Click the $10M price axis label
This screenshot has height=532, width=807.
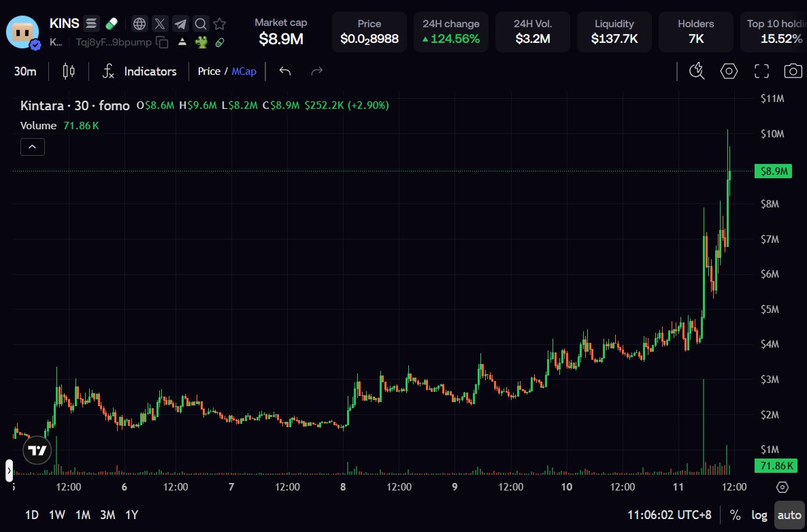pyautogui.click(x=772, y=134)
